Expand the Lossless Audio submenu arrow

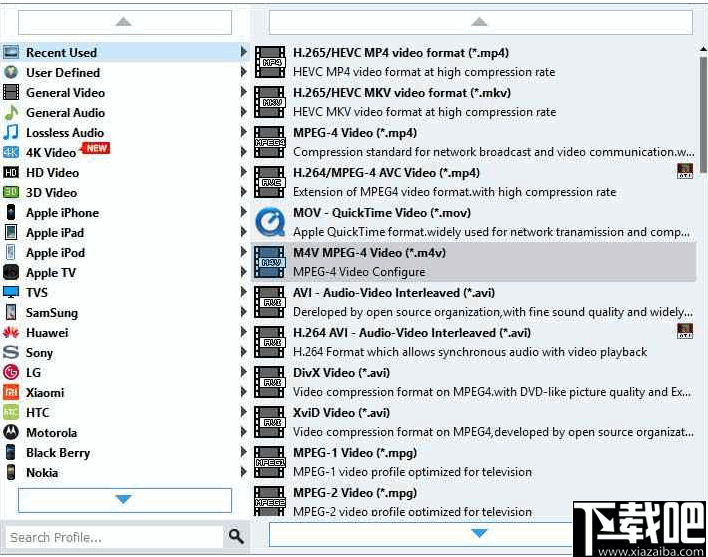pyautogui.click(x=244, y=132)
